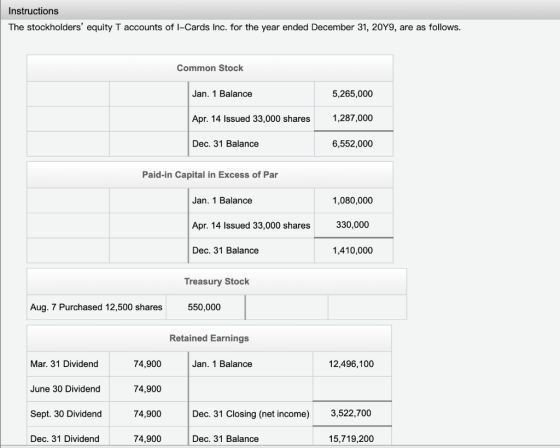Select the 15,719,200 ending balance
The image size is (560, 448).
point(351,439)
